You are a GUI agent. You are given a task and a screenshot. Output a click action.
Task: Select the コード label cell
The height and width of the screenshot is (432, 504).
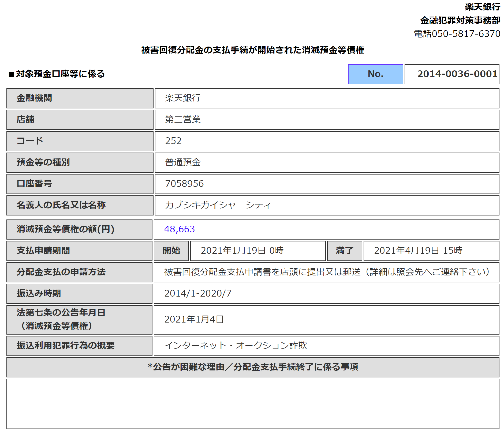click(x=80, y=141)
